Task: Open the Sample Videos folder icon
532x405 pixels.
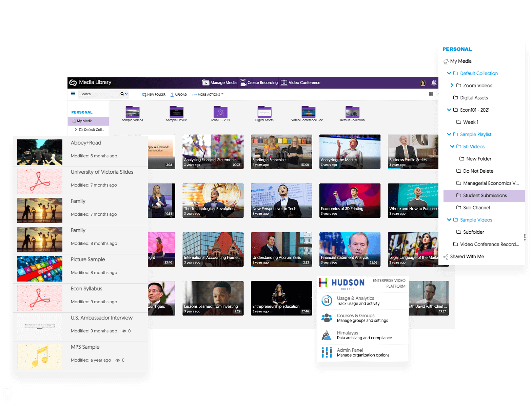Action: pyautogui.click(x=133, y=112)
